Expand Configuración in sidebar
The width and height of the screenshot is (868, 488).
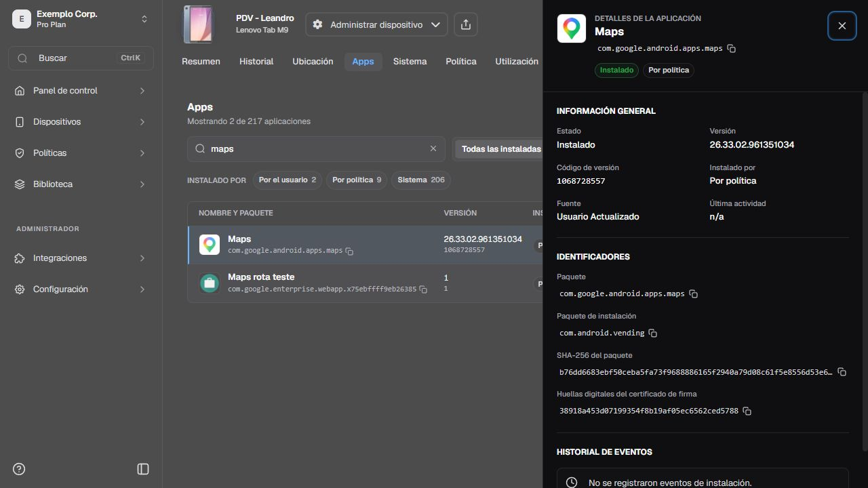81,289
